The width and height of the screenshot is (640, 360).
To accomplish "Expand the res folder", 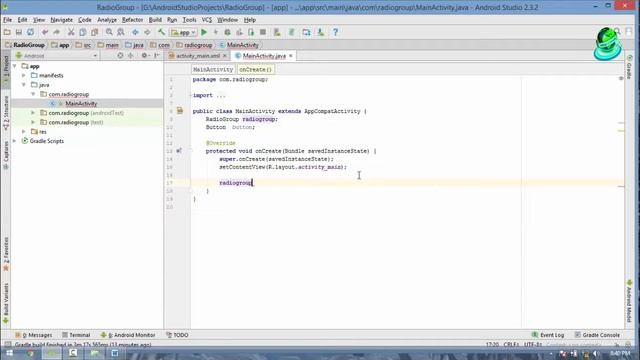I will (24, 131).
